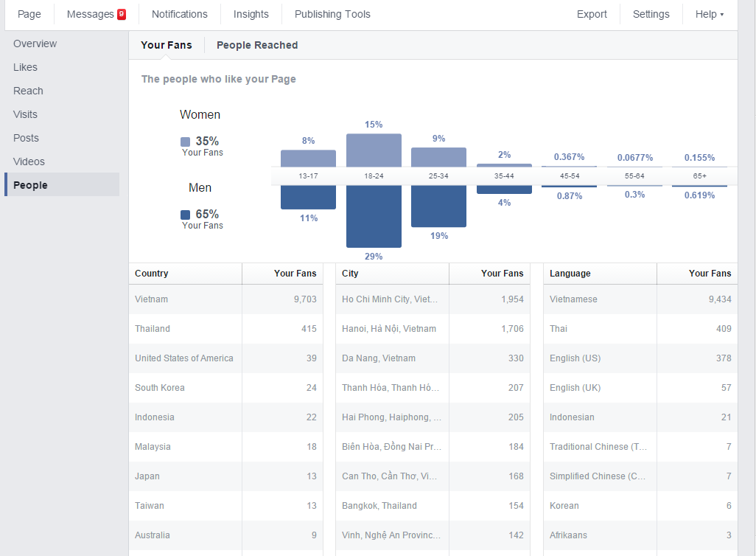The height and width of the screenshot is (556, 756).
Task: Switch to the Insights tab
Action: pos(251,14)
